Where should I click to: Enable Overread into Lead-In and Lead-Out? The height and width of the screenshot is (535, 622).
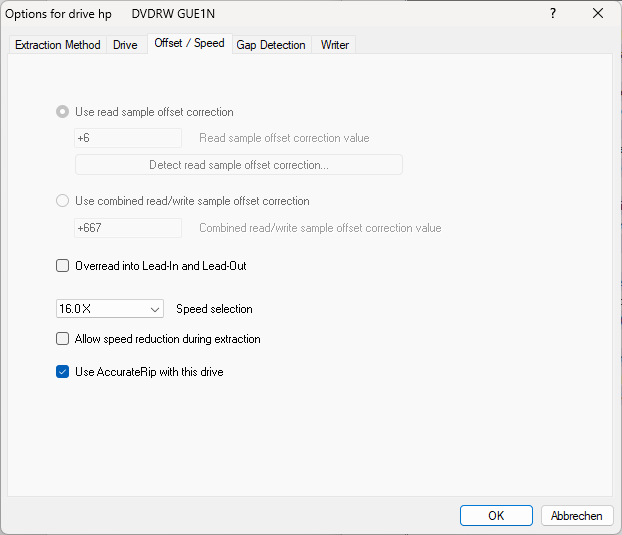63,266
